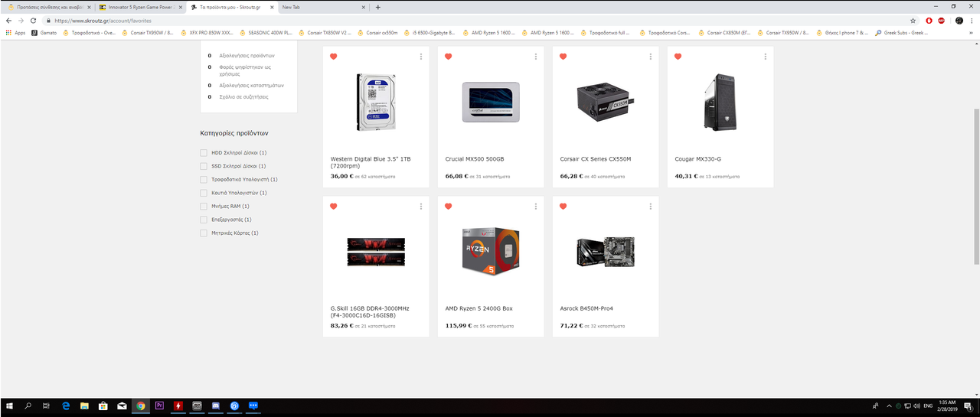The width and height of the screenshot is (980, 417).
Task: Open Mail app from taskbar
Action: (x=122, y=406)
